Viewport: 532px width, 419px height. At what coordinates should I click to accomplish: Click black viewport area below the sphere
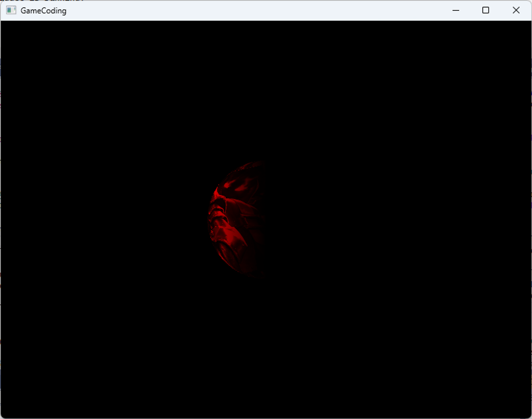[239, 346]
